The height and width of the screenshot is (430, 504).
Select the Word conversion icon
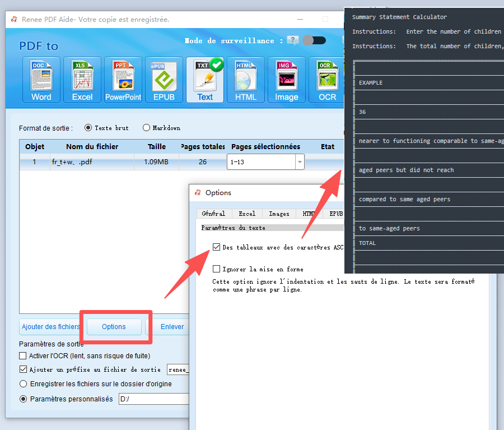tap(41, 79)
